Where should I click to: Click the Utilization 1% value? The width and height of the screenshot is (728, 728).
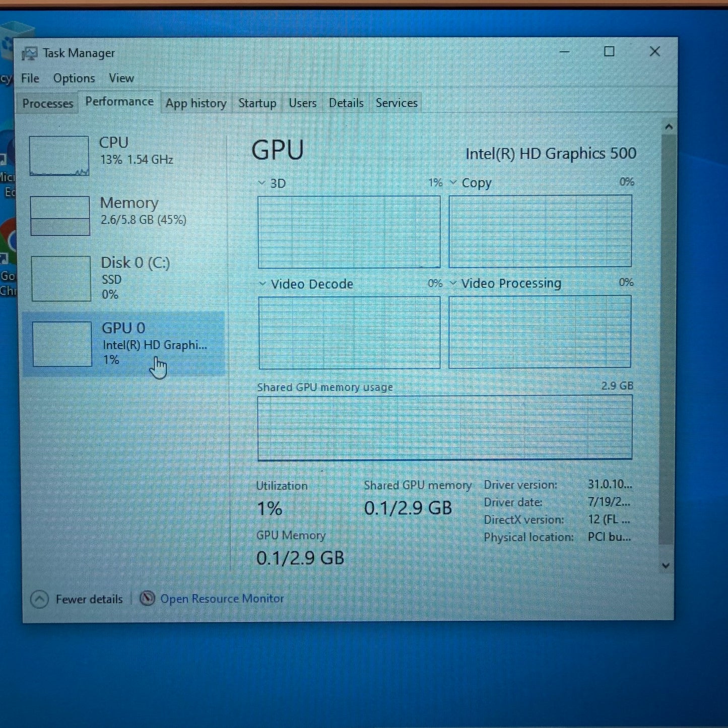(x=270, y=509)
